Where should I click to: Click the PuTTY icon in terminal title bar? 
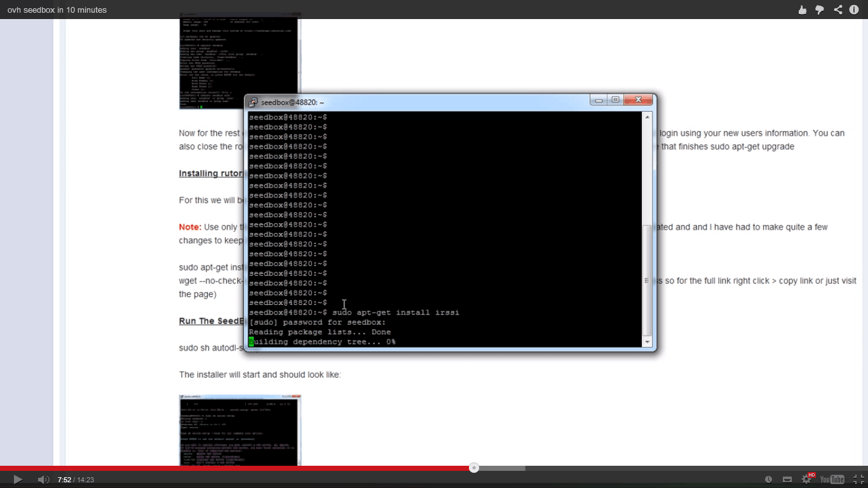(253, 102)
